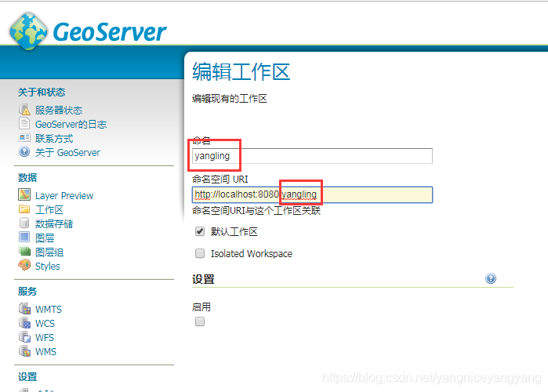Open the WCS service settings link
The width and height of the screenshot is (548, 392).
click(45, 324)
